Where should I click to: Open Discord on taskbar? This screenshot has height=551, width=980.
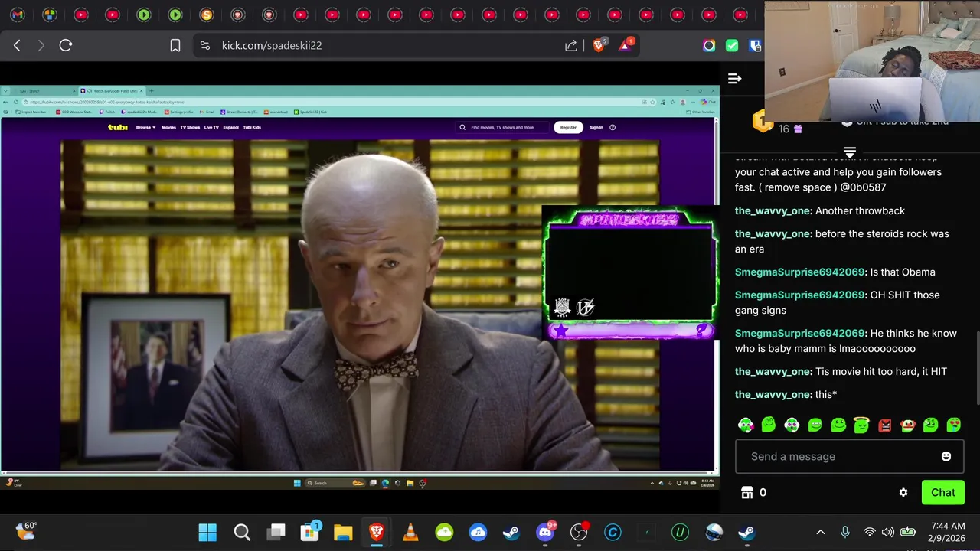pyautogui.click(x=545, y=532)
